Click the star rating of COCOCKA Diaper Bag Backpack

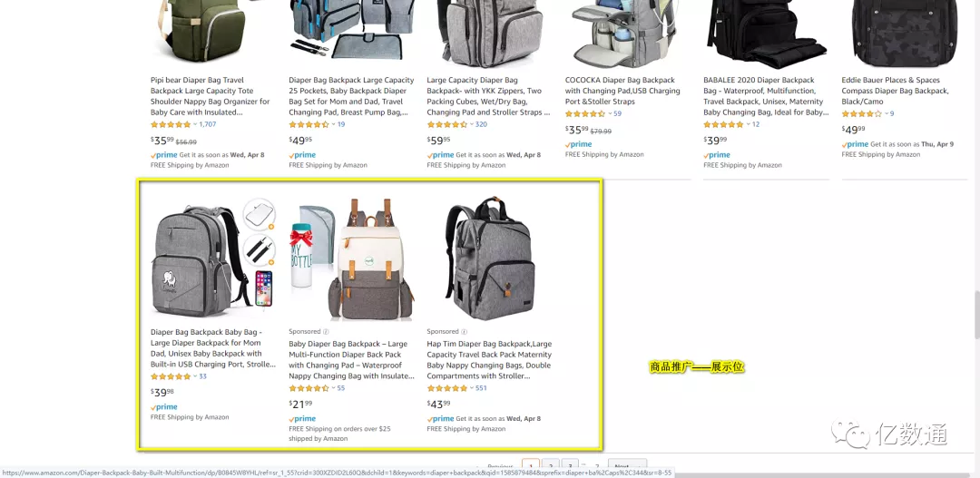pyautogui.click(x=585, y=113)
